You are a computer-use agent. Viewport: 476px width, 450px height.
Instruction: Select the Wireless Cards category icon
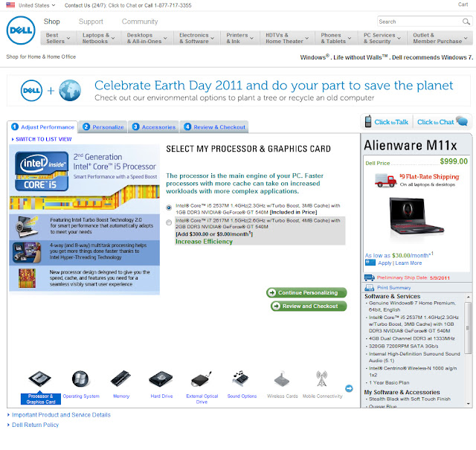pyautogui.click(x=283, y=379)
